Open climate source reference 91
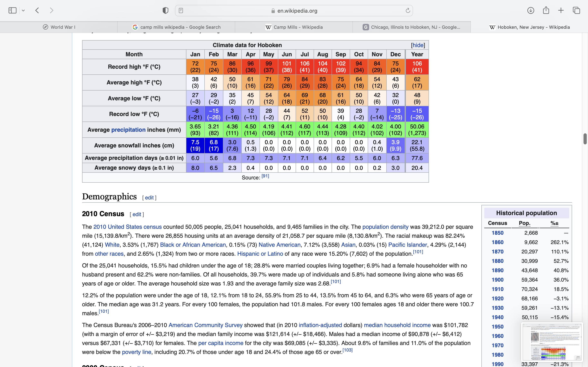 tap(265, 176)
